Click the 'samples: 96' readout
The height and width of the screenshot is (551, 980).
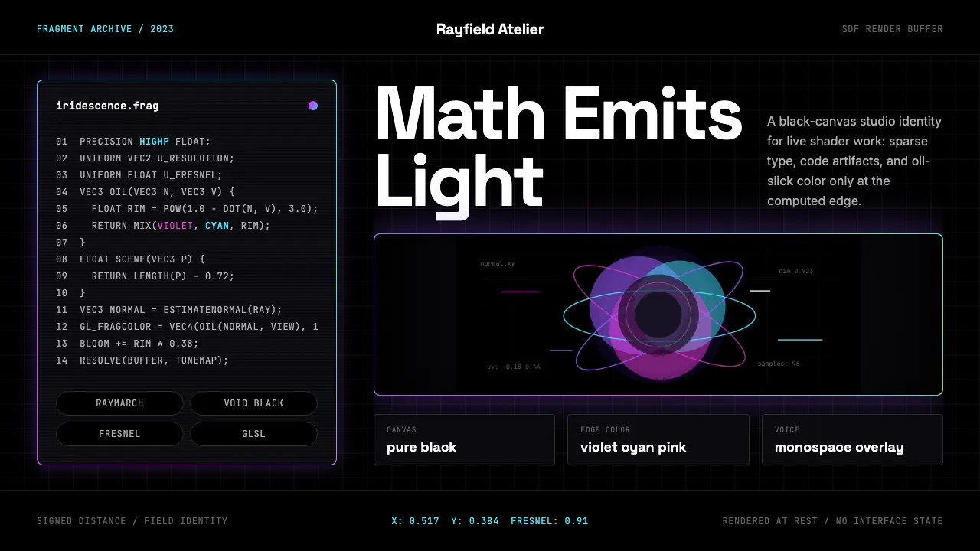coord(779,364)
